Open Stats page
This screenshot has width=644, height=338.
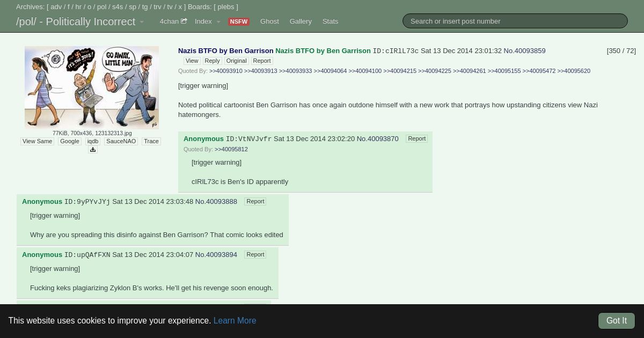tap(331, 21)
